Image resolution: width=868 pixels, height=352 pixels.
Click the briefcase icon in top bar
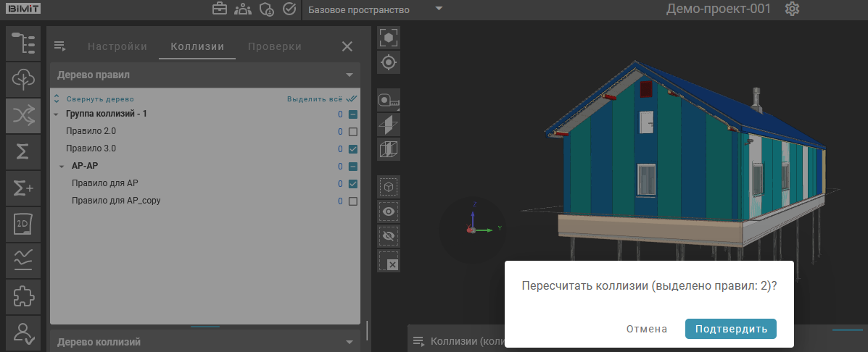pyautogui.click(x=218, y=9)
